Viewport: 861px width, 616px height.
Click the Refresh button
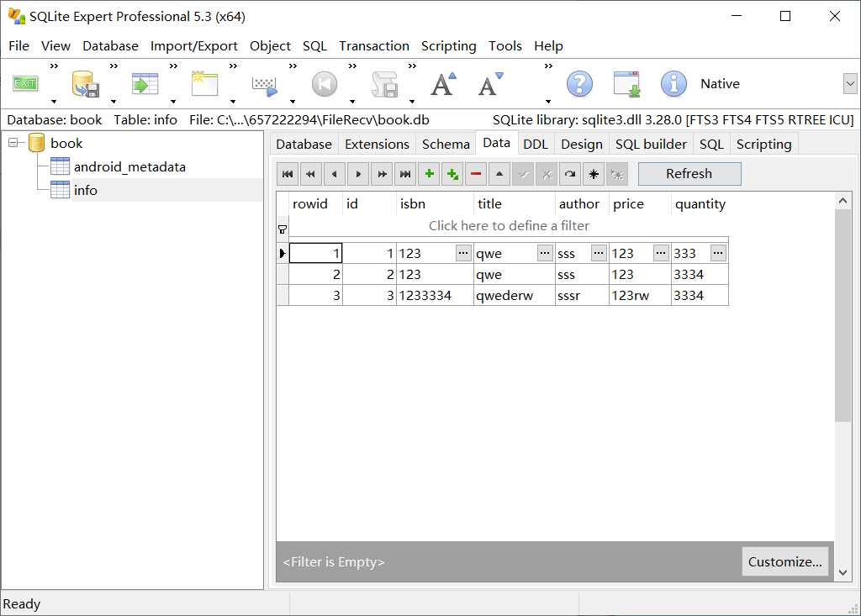coord(689,174)
